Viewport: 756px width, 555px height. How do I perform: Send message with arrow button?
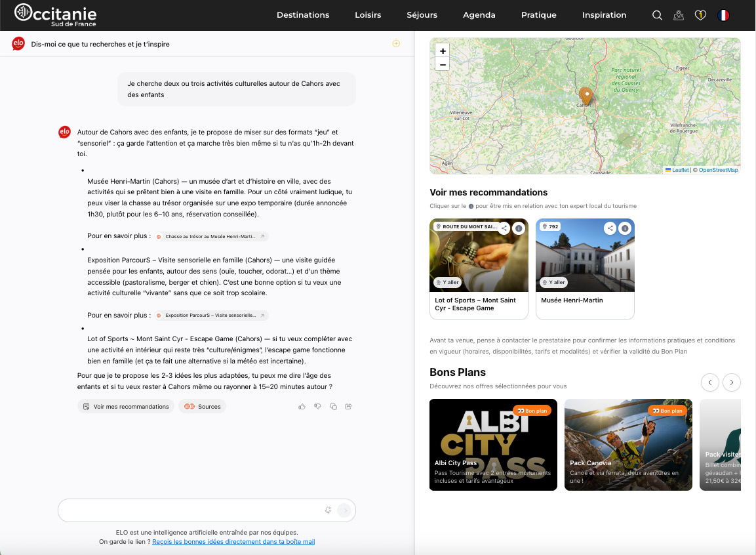pyautogui.click(x=344, y=510)
